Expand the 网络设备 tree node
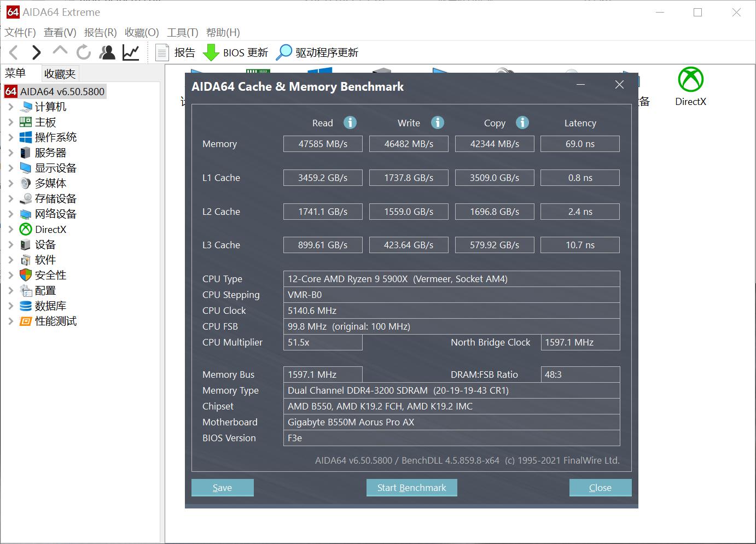The image size is (756, 544). pos(10,214)
